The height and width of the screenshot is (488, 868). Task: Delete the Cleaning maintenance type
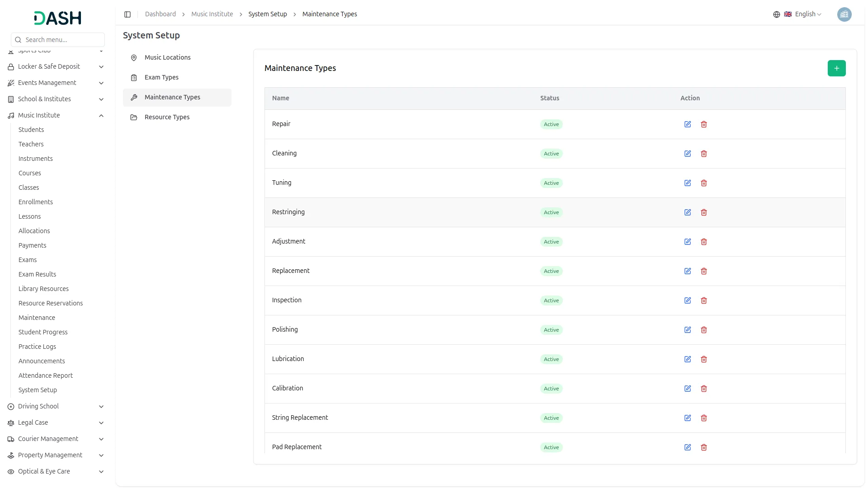coord(704,154)
